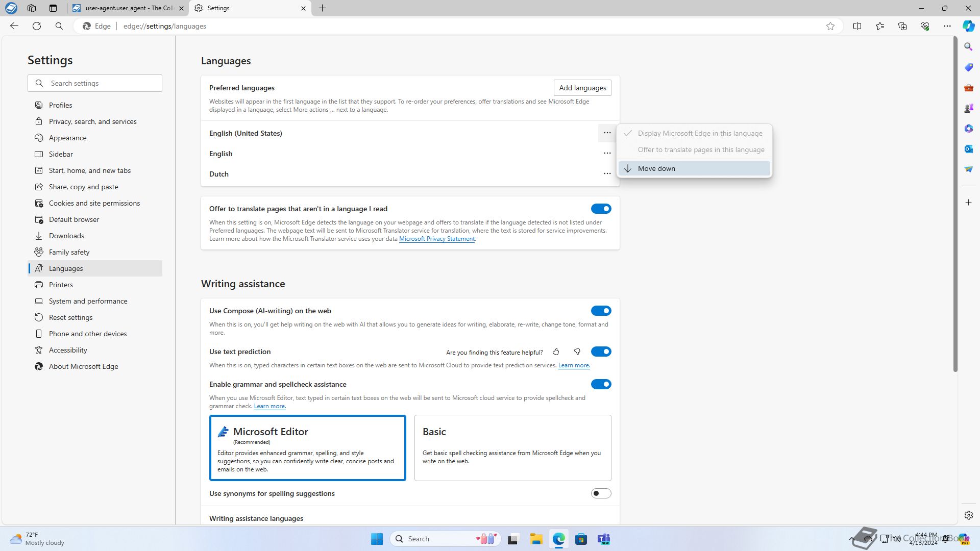This screenshot has height=551, width=980.
Task: Open Accessibility settings section
Action: [x=95, y=350]
